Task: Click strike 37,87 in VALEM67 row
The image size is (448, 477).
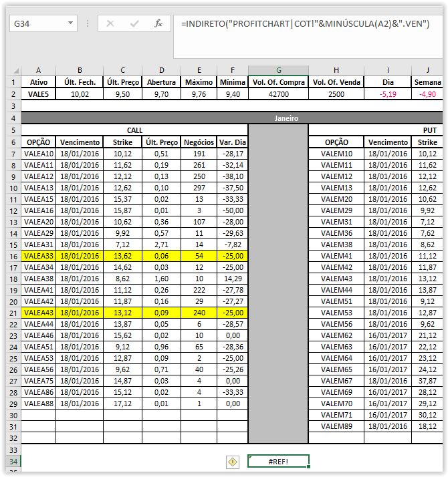Action: [x=427, y=381]
